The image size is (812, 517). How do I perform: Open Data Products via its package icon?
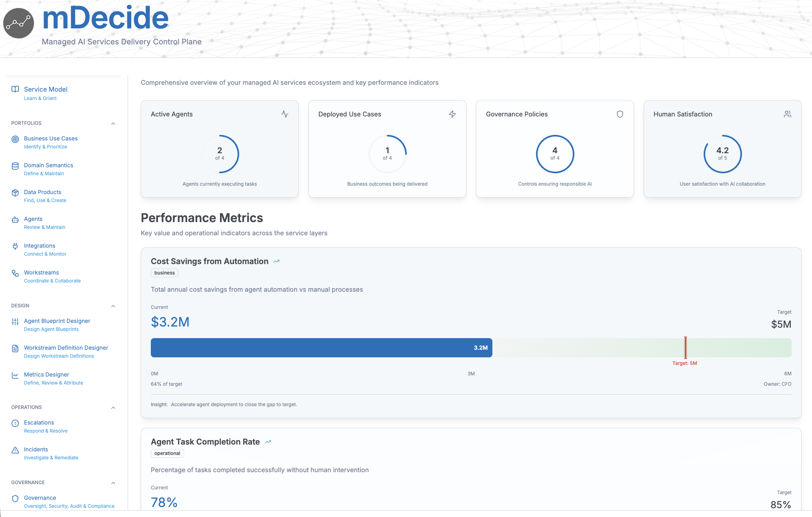point(15,192)
